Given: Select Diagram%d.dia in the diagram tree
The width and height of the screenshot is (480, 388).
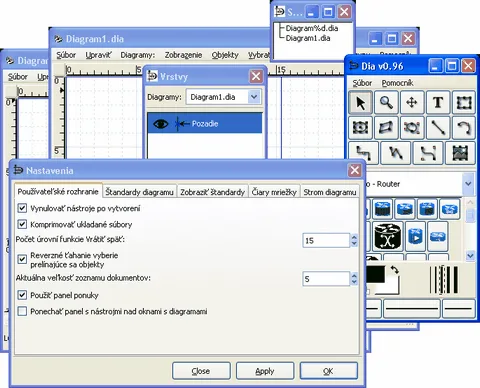Looking at the screenshot, I should click(x=312, y=28).
